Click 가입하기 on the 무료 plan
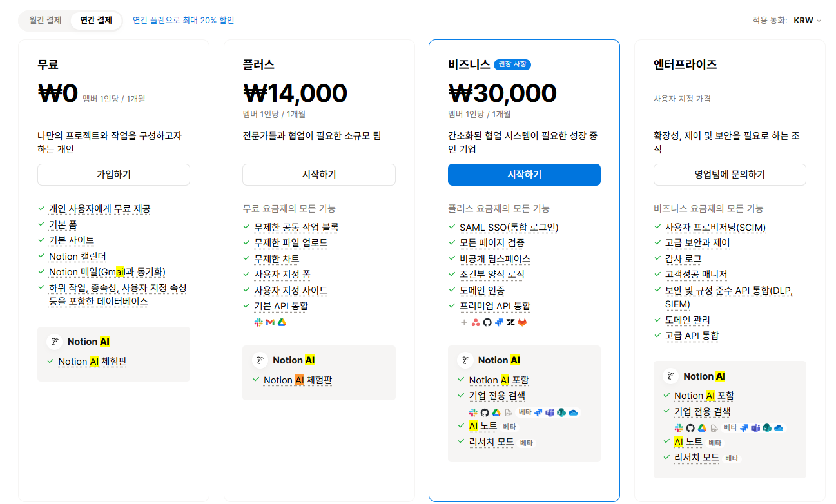This screenshot has width=836, height=504. [113, 174]
